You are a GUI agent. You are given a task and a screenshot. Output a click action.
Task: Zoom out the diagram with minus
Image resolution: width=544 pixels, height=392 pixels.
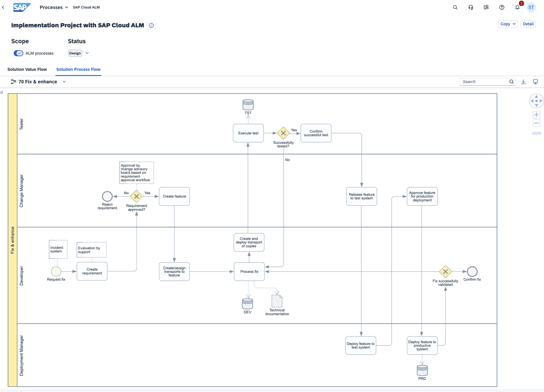click(536, 123)
